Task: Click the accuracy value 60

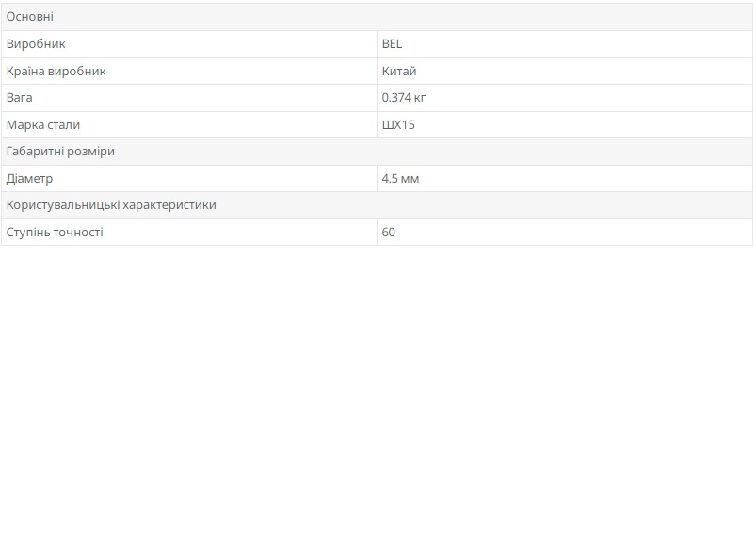Action: point(389,232)
